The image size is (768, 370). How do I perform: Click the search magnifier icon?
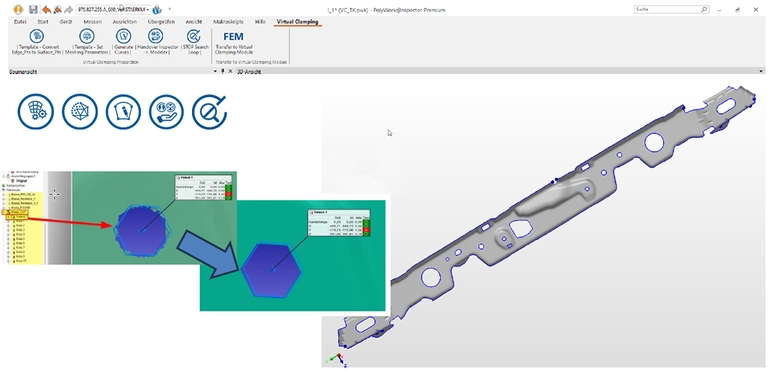705,9
